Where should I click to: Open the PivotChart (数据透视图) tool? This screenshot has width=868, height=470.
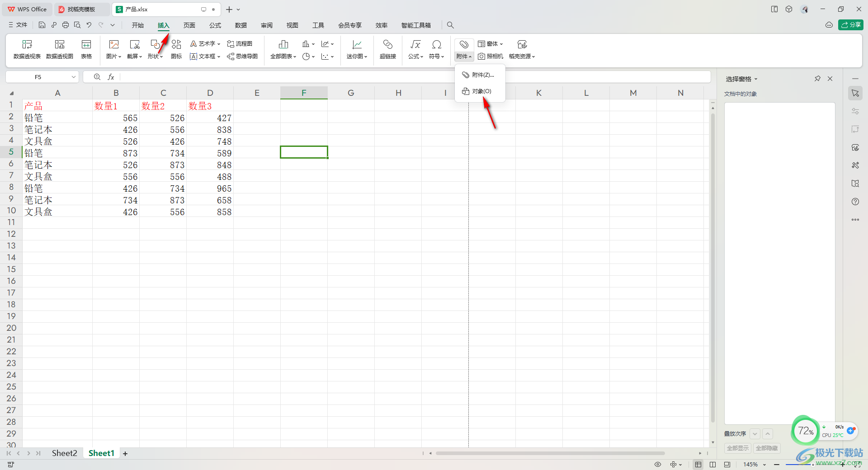click(x=60, y=49)
